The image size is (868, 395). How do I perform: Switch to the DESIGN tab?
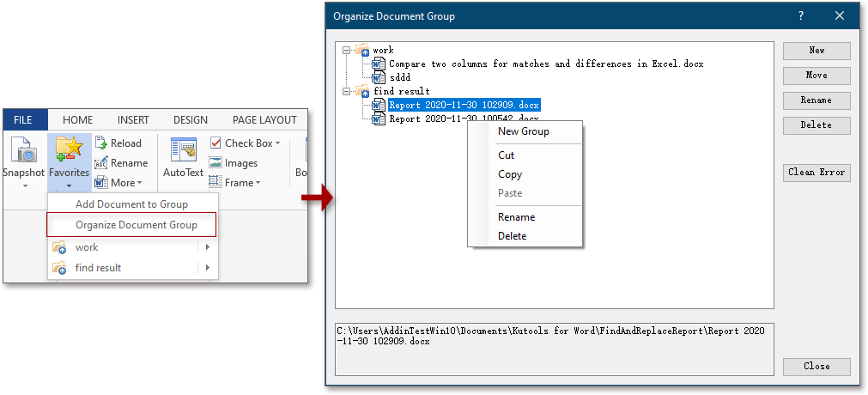191,119
